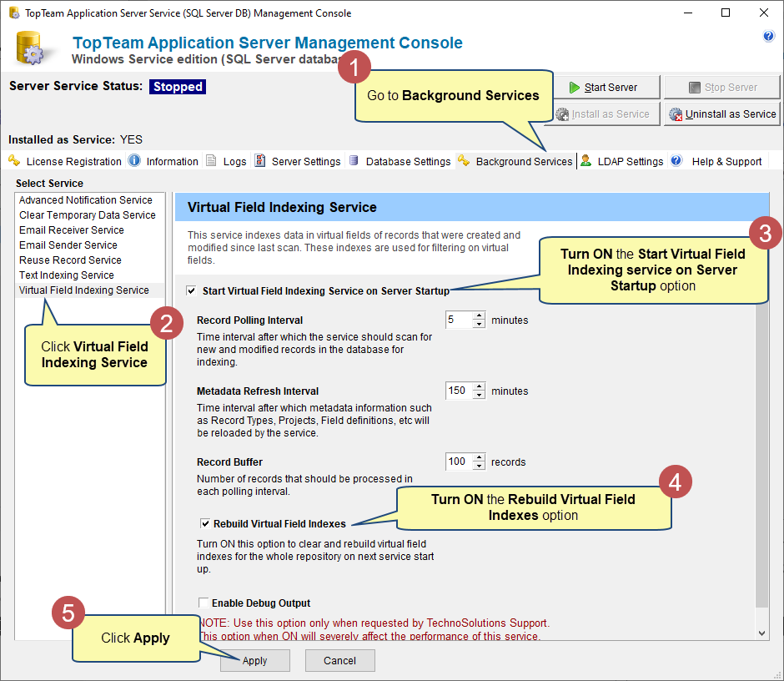Open the LDAP Settings tab

coord(622,161)
